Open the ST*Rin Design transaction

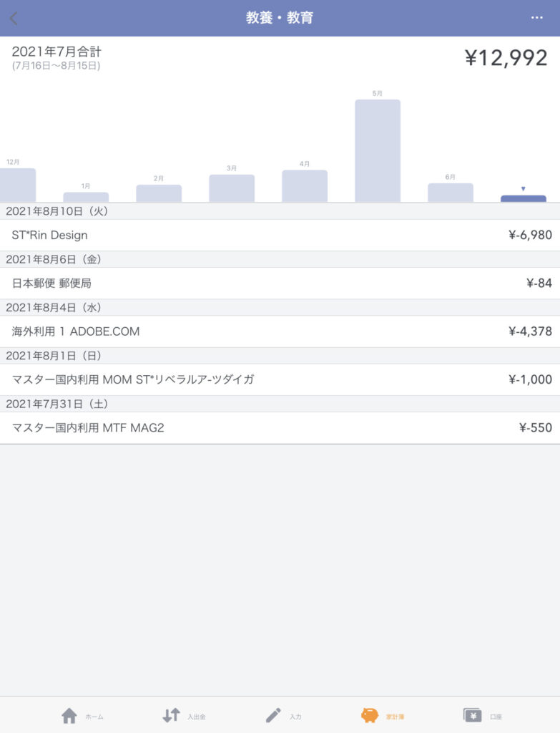coord(280,235)
